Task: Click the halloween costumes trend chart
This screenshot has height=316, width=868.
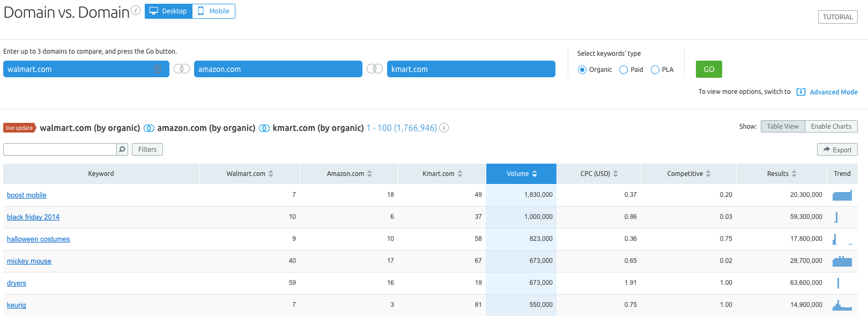Action: tap(842, 239)
